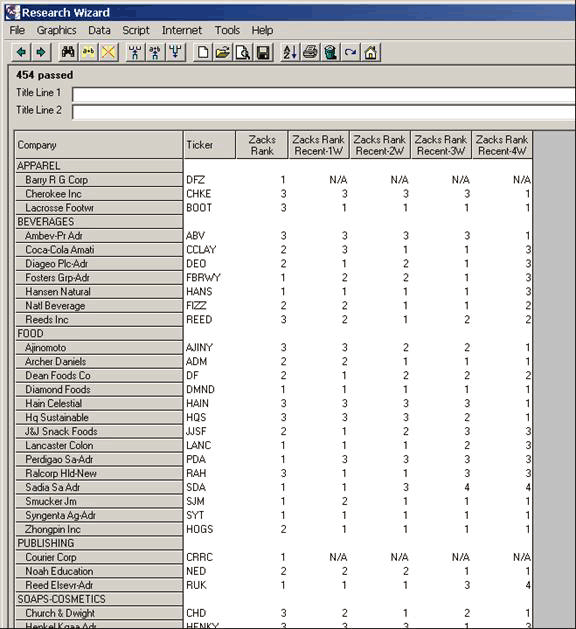Screen dimensions: 576x629
Task: Click the funnel with down arrow icon
Action: (x=175, y=52)
